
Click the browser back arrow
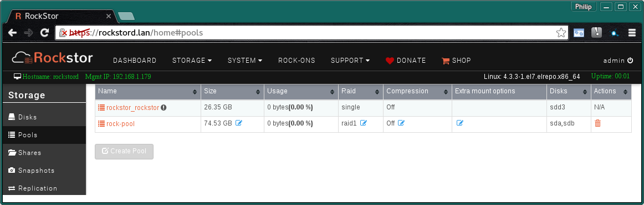(13, 33)
